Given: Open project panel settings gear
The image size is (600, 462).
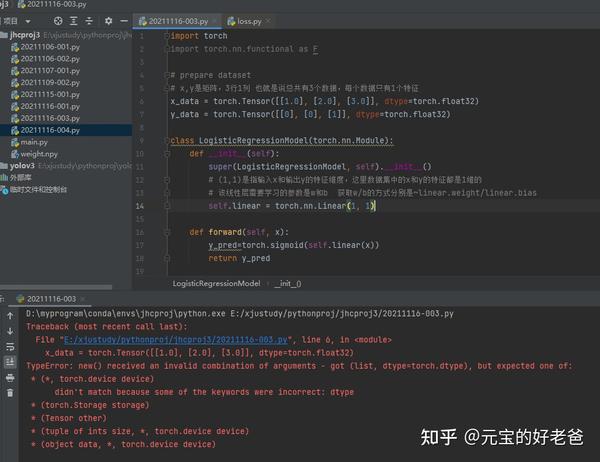Looking at the screenshot, I should pos(109,21).
